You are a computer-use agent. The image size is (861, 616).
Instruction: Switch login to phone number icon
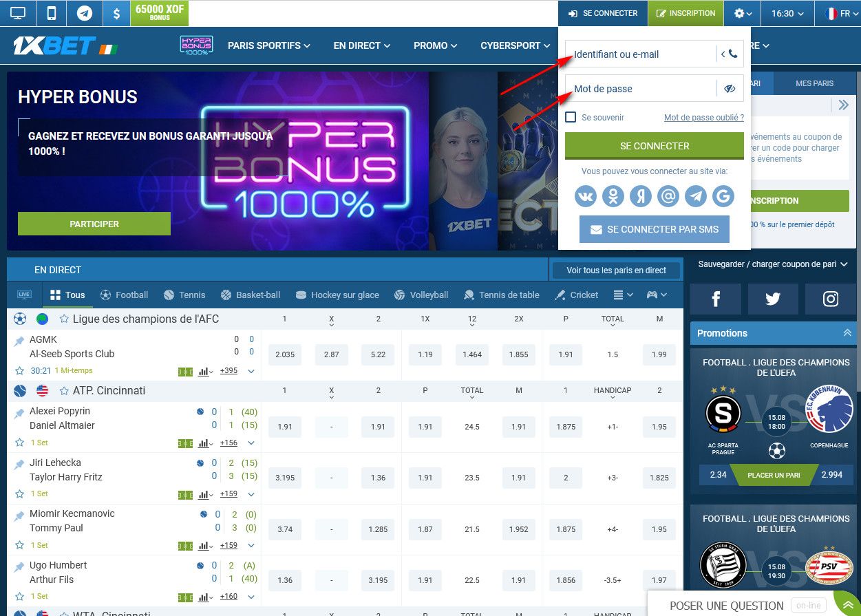730,54
